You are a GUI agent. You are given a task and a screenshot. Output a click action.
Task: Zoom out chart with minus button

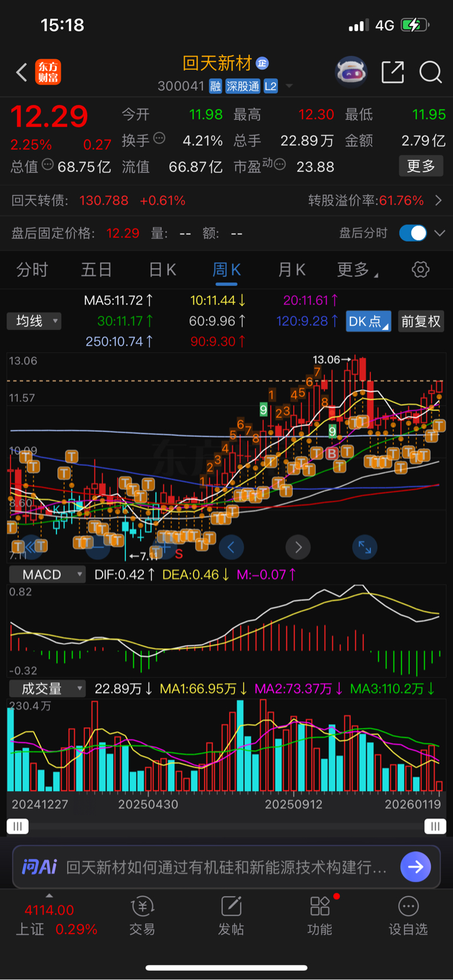point(98,547)
